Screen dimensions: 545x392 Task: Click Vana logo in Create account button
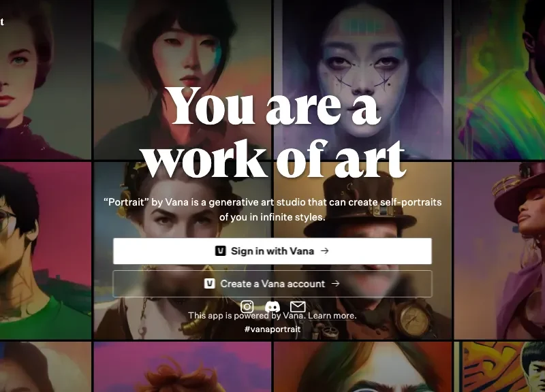210,284
